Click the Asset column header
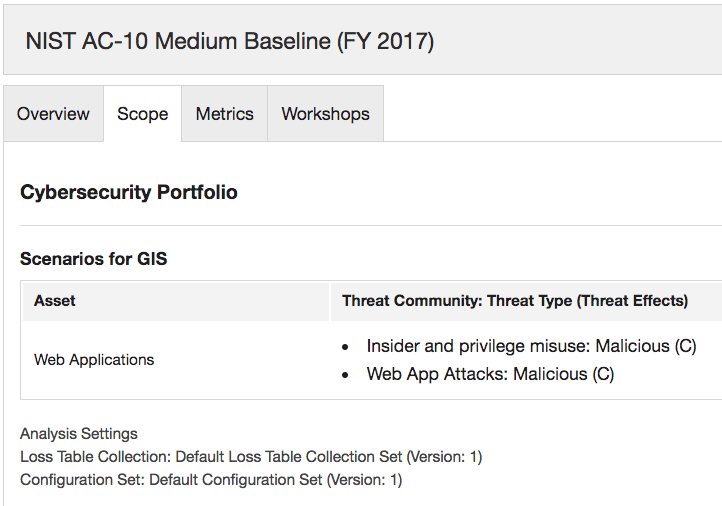This screenshot has height=506, width=722. point(54,301)
